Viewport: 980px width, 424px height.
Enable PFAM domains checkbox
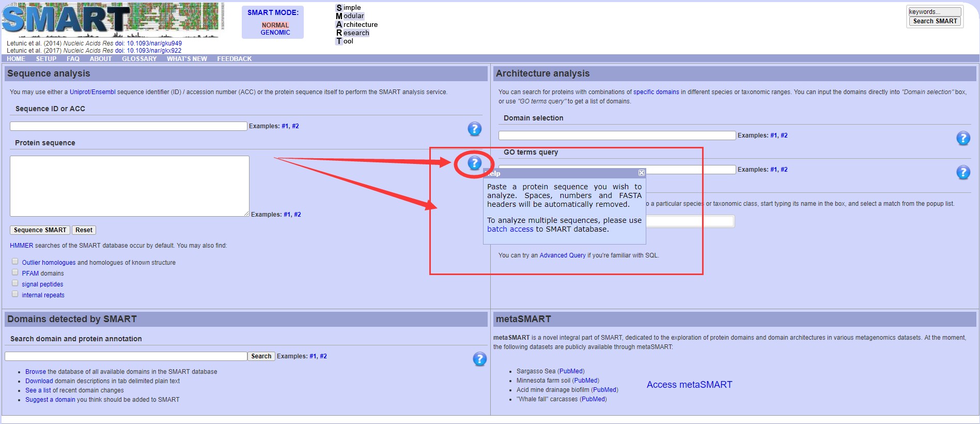pyautogui.click(x=15, y=272)
